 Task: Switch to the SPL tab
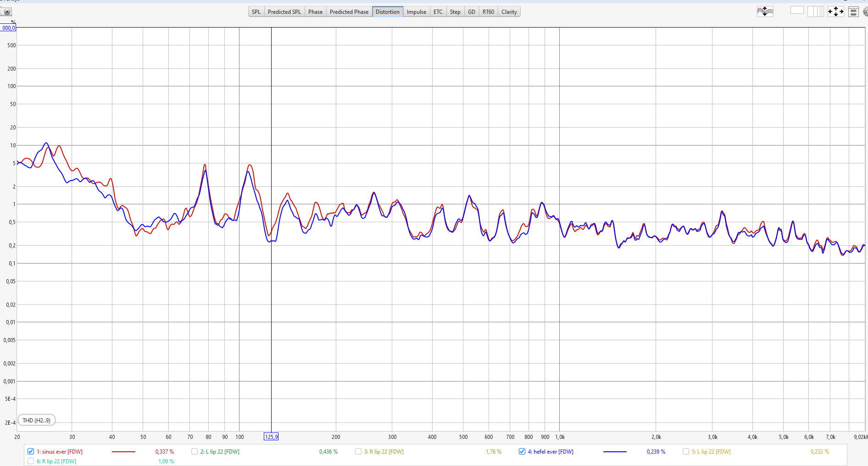click(256, 12)
